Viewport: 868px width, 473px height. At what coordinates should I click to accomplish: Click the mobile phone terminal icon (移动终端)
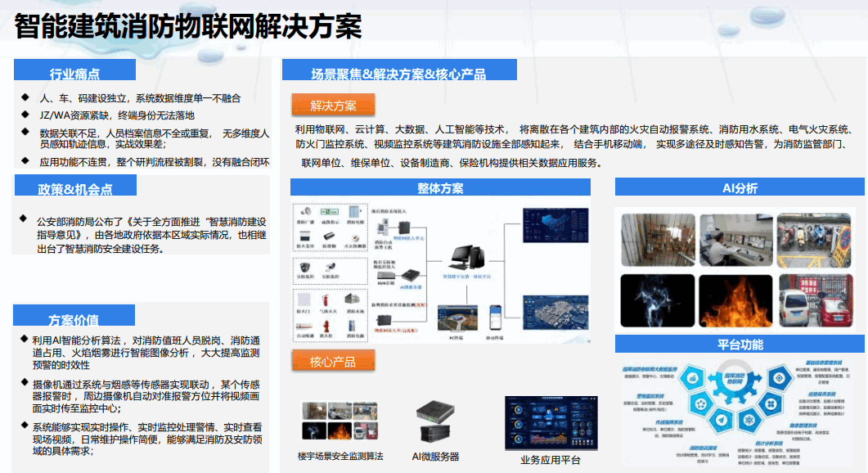coord(495,318)
